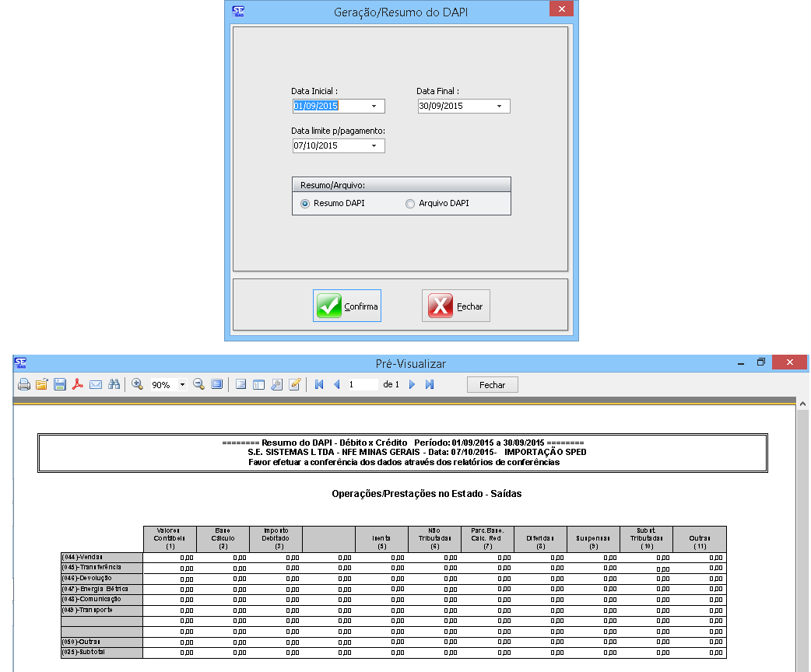The height and width of the screenshot is (672, 811).
Task: Click the print icon in preview toolbar
Action: (x=24, y=384)
